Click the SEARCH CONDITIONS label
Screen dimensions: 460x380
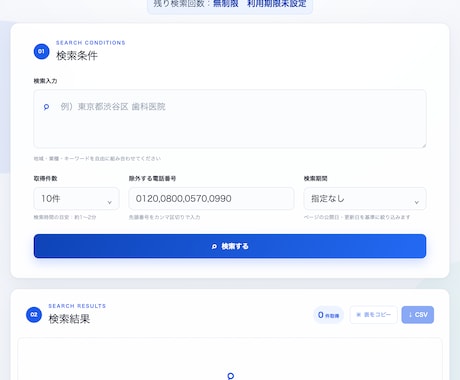[91, 43]
